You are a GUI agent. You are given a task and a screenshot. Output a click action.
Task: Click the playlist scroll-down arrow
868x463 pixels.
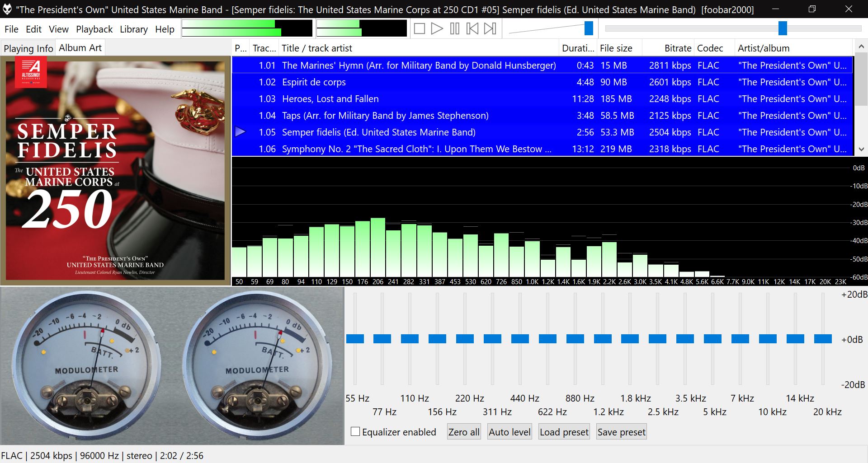(861, 149)
